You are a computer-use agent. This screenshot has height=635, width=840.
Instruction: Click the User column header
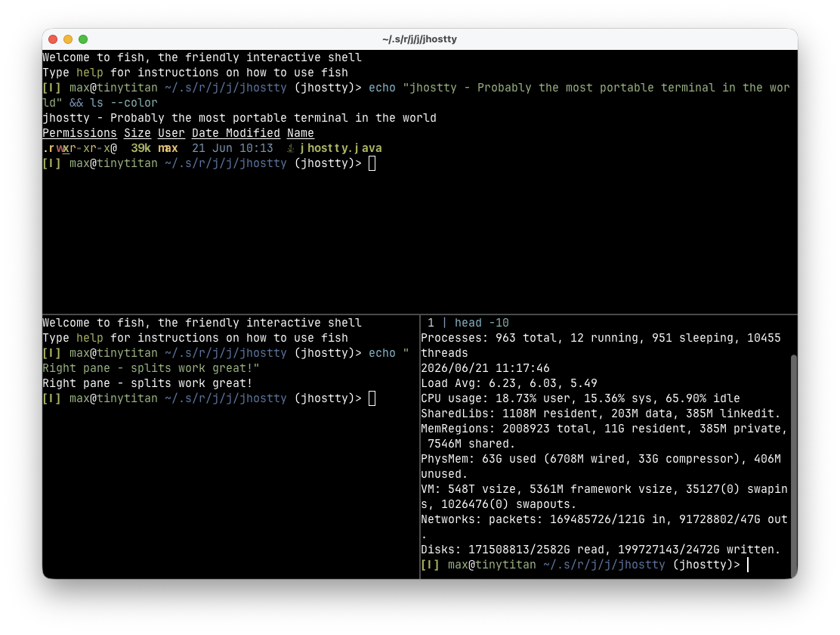coord(171,133)
